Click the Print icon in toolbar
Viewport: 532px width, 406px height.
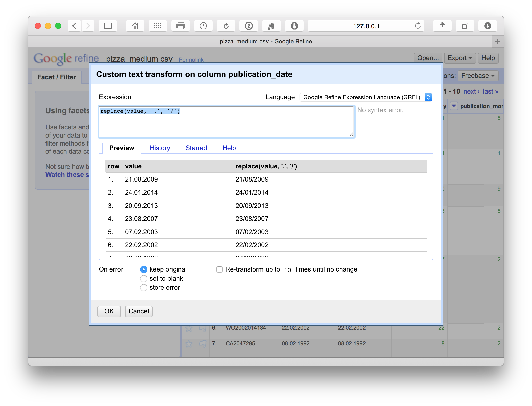pyautogui.click(x=180, y=26)
